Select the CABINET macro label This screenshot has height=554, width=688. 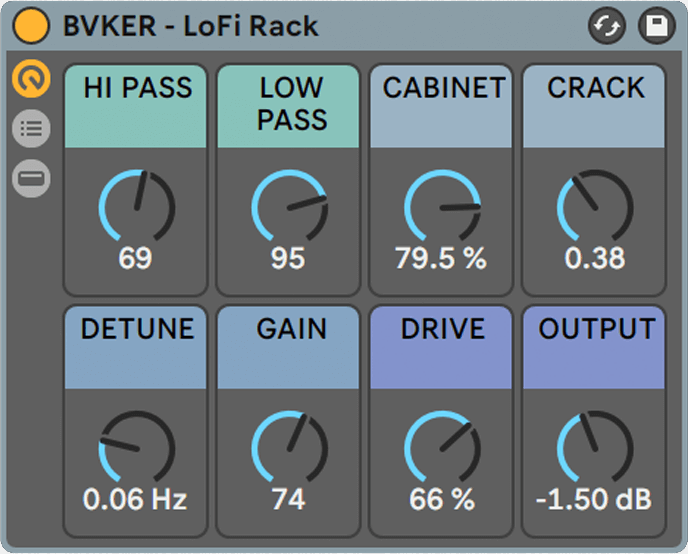pos(444,87)
